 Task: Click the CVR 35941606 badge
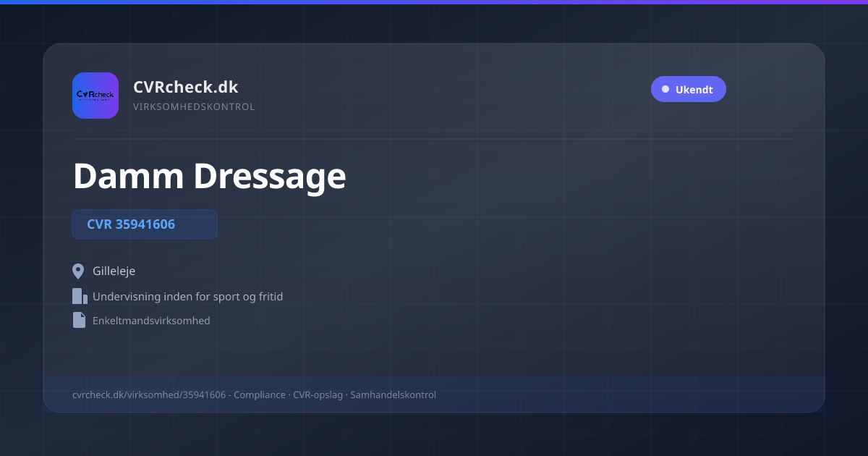click(x=145, y=224)
